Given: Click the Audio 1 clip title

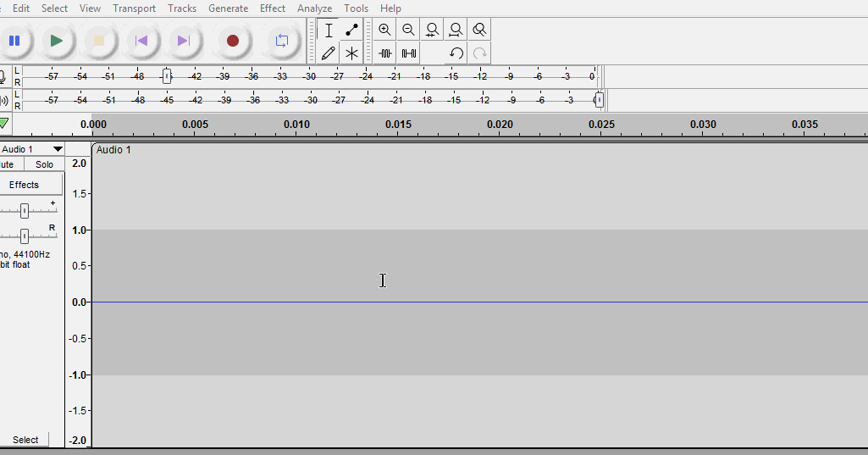Looking at the screenshot, I should (113, 150).
